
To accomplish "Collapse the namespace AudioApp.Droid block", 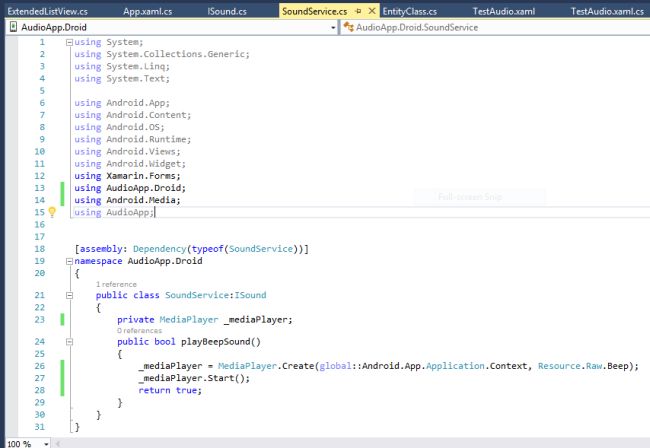I will 69,262.
